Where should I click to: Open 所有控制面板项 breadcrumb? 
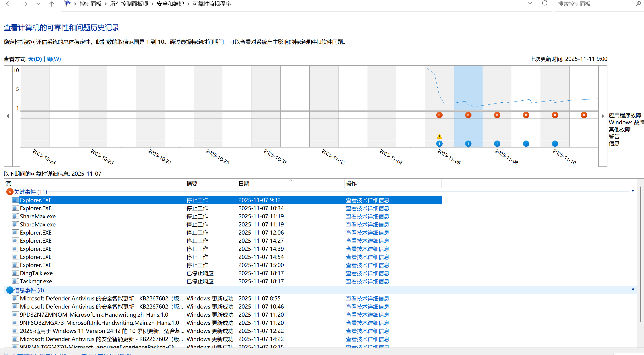coord(129,4)
